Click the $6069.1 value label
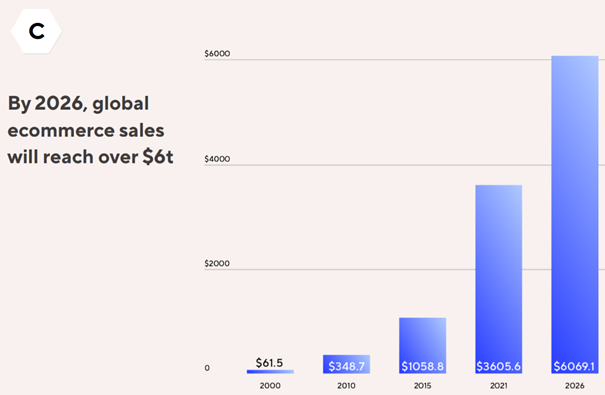605x395 pixels. (574, 366)
